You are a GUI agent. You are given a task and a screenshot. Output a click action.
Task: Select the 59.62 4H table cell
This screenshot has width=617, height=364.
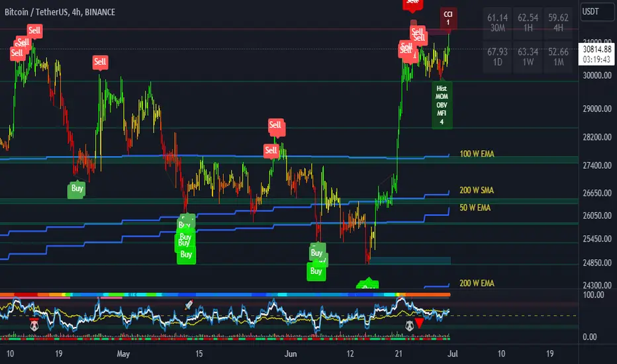[x=558, y=23]
